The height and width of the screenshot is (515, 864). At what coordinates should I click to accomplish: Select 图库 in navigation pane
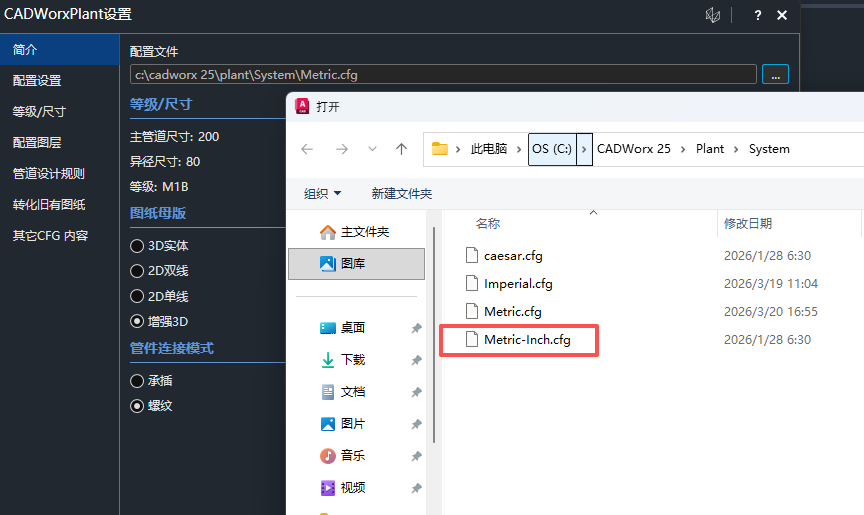pos(356,264)
